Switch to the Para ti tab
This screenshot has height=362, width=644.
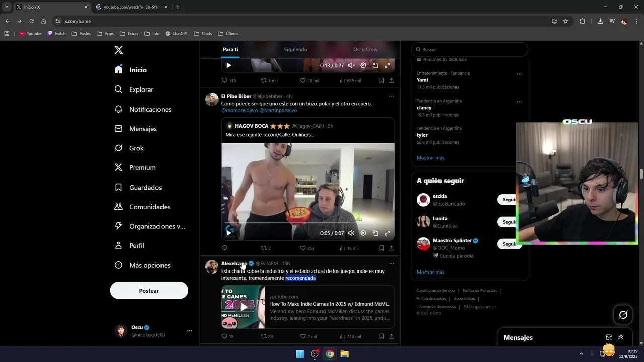point(230,49)
